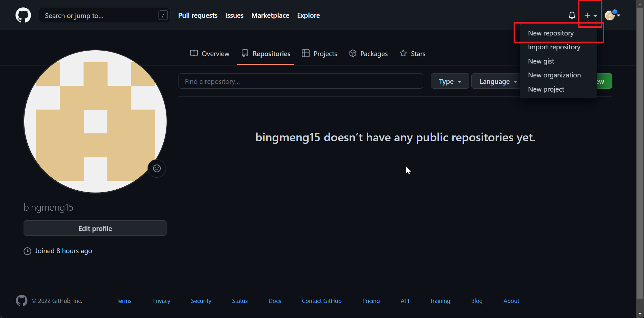The image size is (644, 318).
Task: Switch to the Overview tab
Action: click(210, 54)
